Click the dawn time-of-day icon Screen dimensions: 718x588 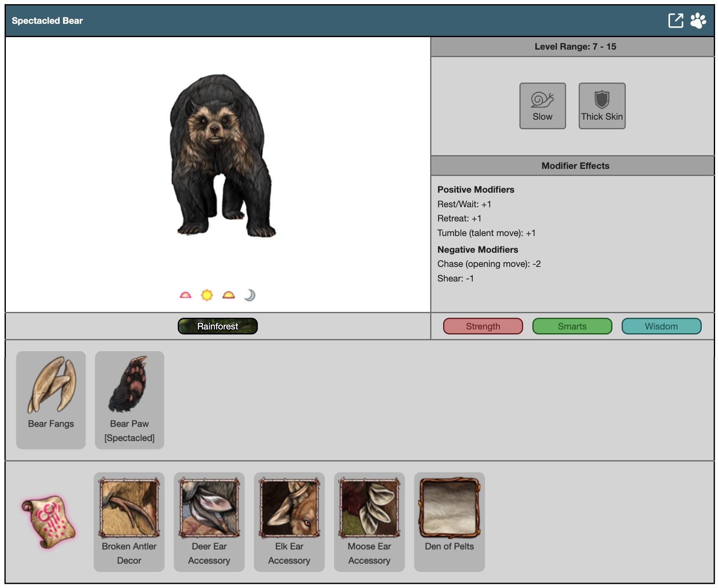[185, 295]
